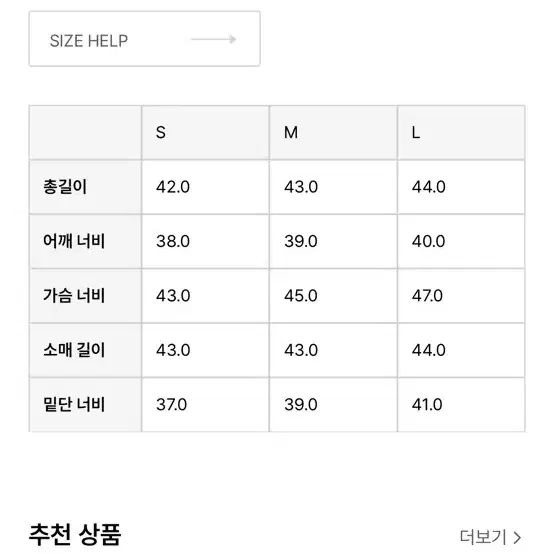554x554 pixels.
Task: Select L shoulder width value 40.0
Action: (x=428, y=241)
